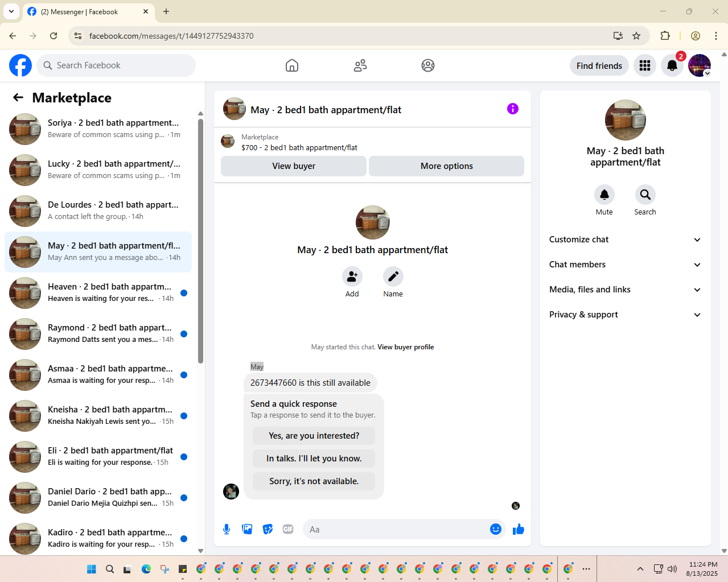Click the Find friends button
Image resolution: width=728 pixels, height=582 pixels.
point(599,65)
